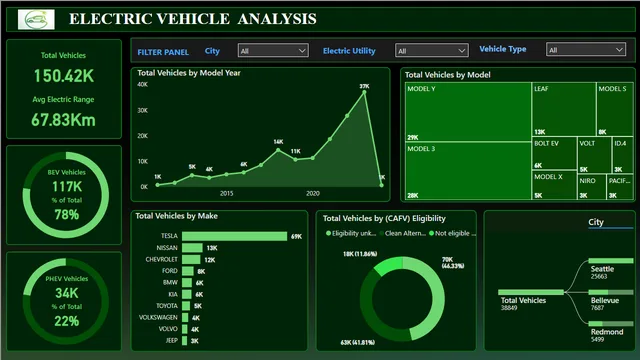Image resolution: width=640 pixels, height=360 pixels.
Task: Select the NIRO treemap tile
Action: tap(592, 187)
